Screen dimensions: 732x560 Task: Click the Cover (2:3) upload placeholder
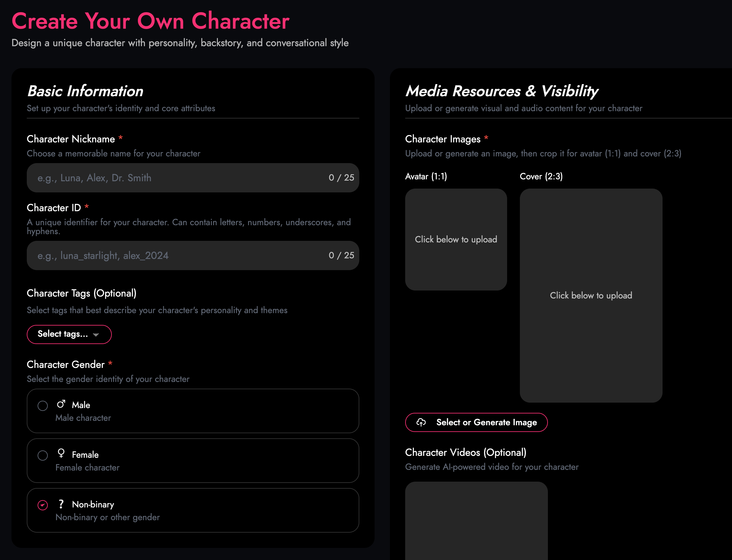(591, 295)
